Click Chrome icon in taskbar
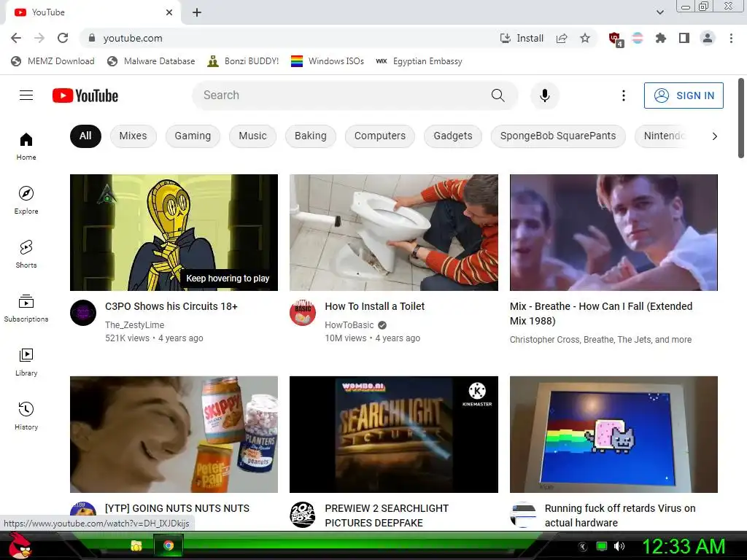 coord(169,545)
